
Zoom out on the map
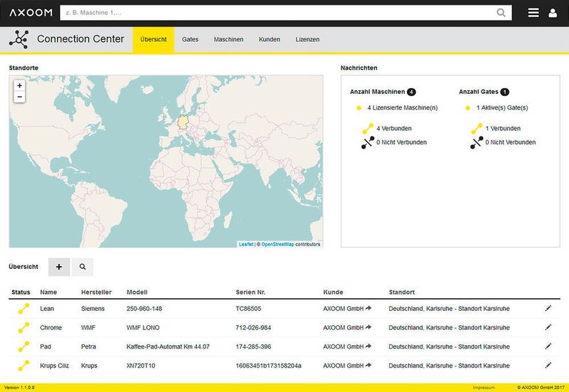pyautogui.click(x=20, y=97)
